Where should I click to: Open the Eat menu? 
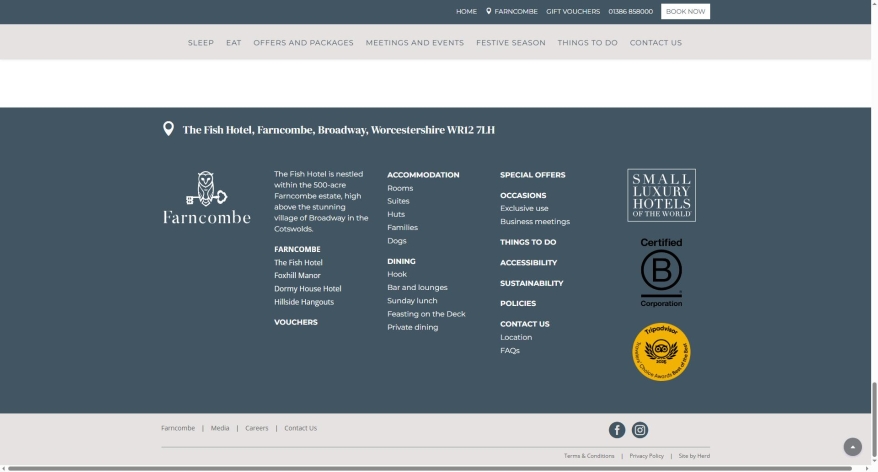(233, 43)
